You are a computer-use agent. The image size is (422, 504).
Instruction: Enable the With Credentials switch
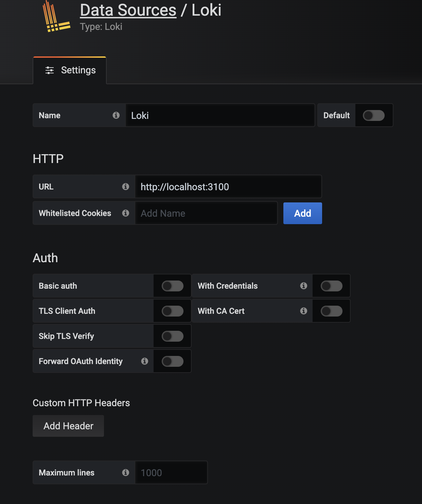tap(332, 286)
